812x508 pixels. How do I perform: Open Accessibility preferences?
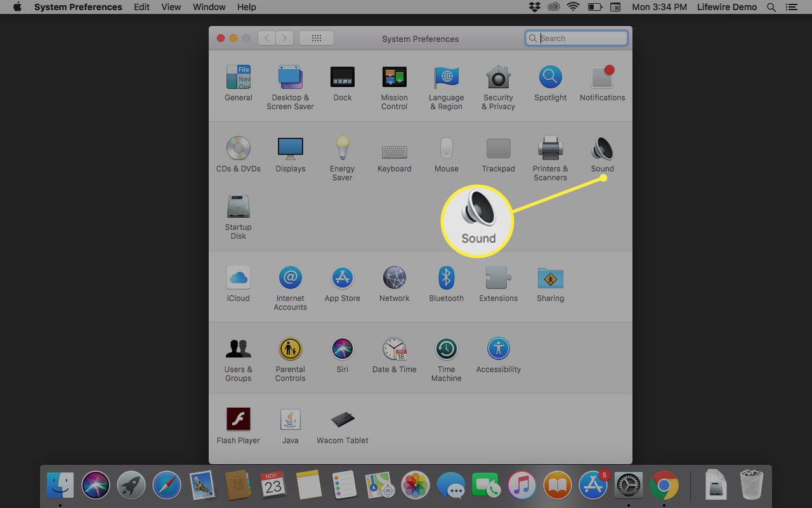pyautogui.click(x=499, y=355)
